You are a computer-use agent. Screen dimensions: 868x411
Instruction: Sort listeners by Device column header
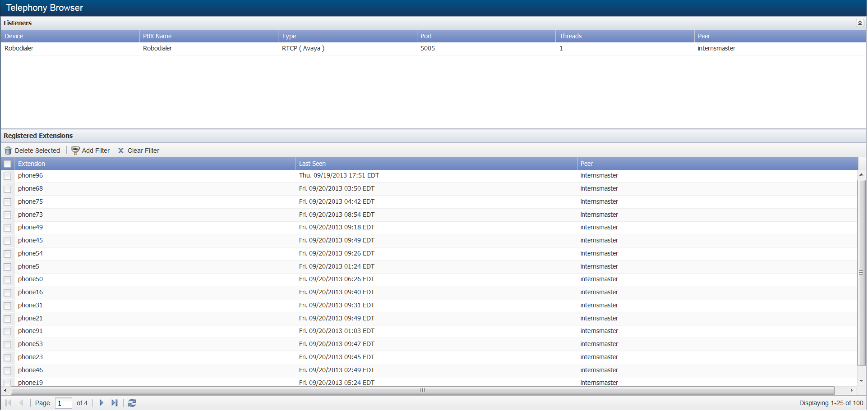tap(70, 37)
